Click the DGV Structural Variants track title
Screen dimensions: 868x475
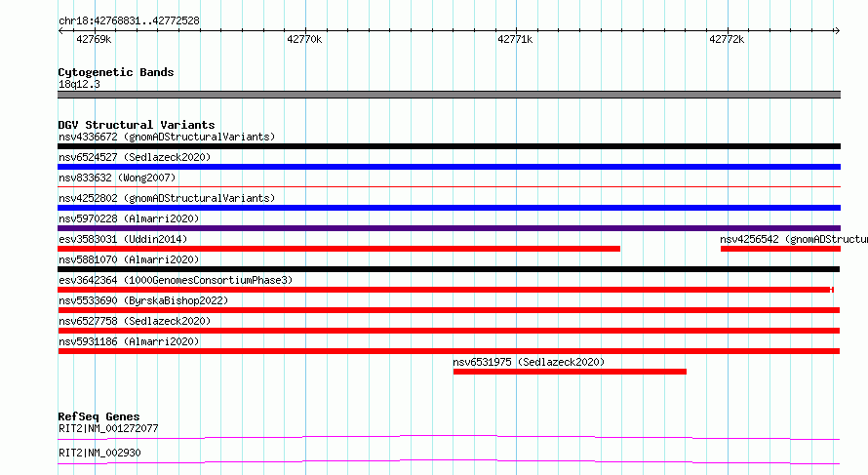(x=137, y=125)
